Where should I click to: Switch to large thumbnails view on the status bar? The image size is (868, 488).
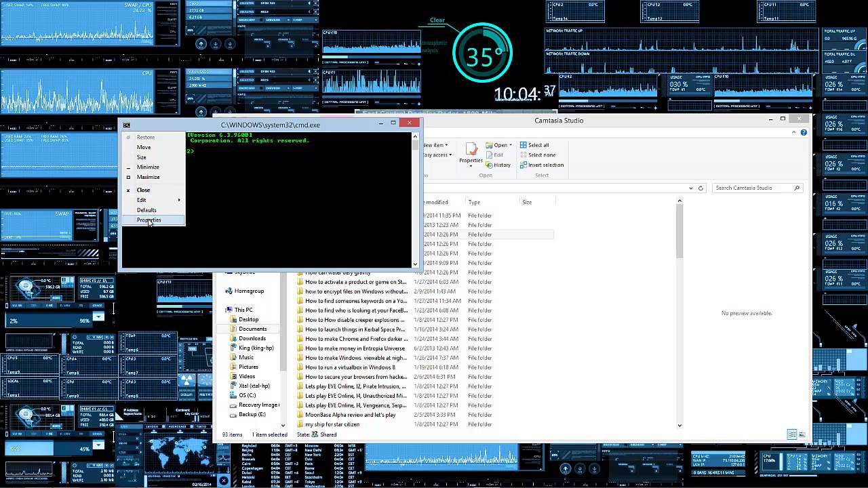(x=802, y=434)
